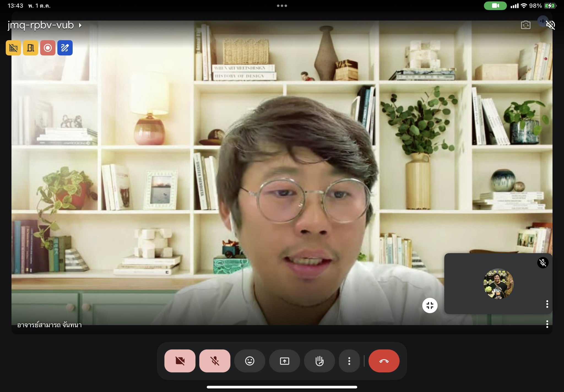This screenshot has width=564, height=392.
Task: Raise your hand
Action: (x=319, y=361)
